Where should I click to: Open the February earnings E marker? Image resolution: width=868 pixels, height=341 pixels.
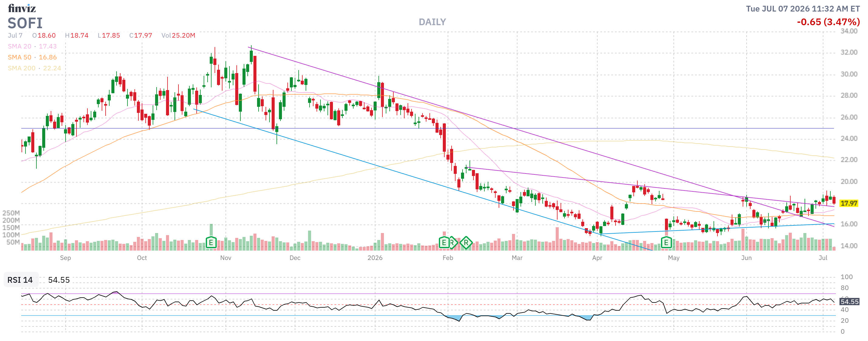pyautogui.click(x=444, y=242)
